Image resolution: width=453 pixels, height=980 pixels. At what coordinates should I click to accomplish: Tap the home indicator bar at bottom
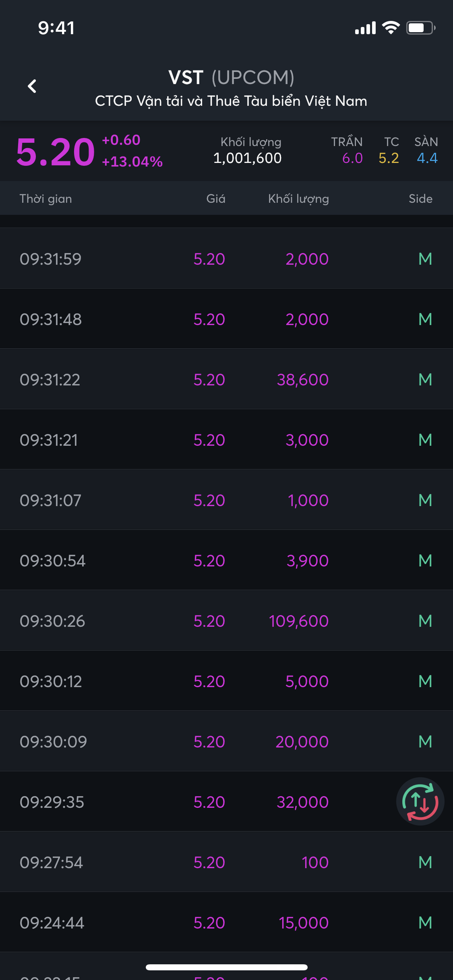[x=226, y=967]
